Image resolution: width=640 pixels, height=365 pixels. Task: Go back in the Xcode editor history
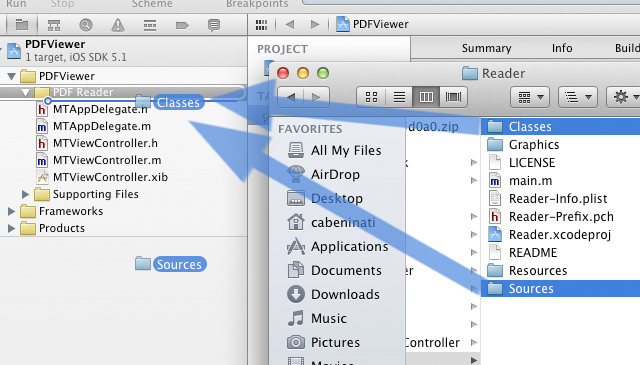290,24
